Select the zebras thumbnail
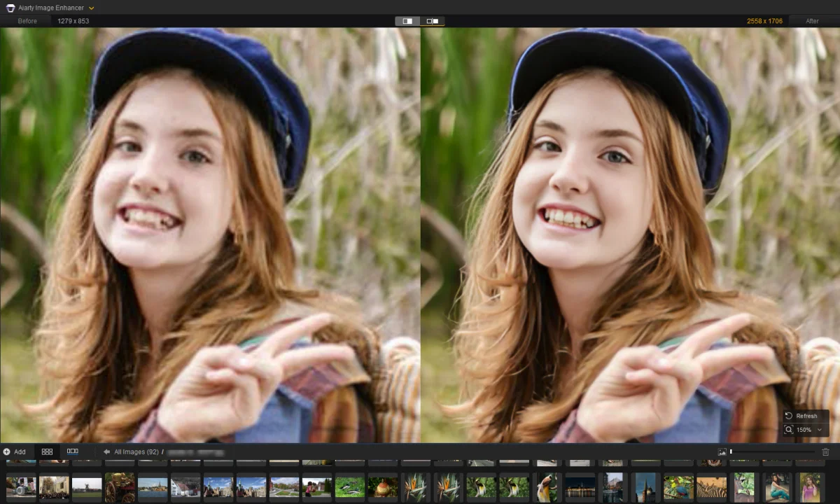The image size is (840, 504). click(x=711, y=486)
